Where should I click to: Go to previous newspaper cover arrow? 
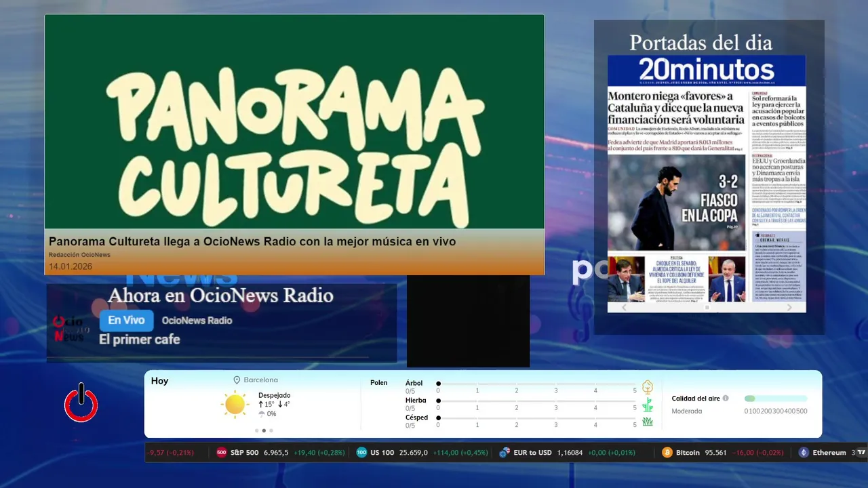point(625,307)
